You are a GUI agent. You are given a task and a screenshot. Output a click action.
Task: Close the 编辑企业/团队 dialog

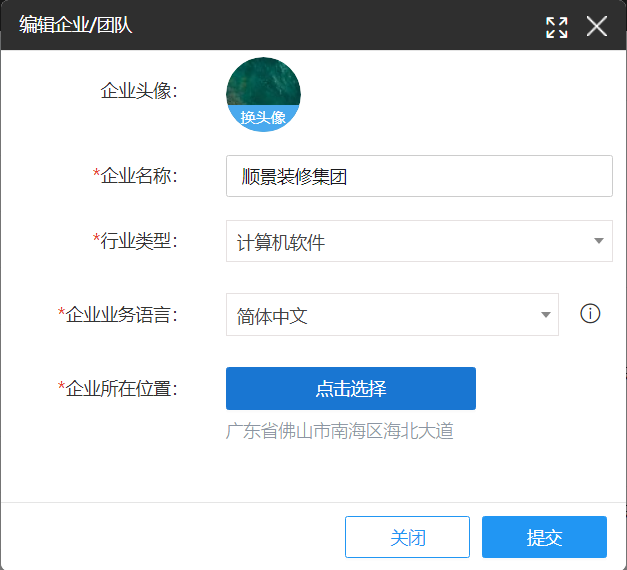pyautogui.click(x=597, y=26)
